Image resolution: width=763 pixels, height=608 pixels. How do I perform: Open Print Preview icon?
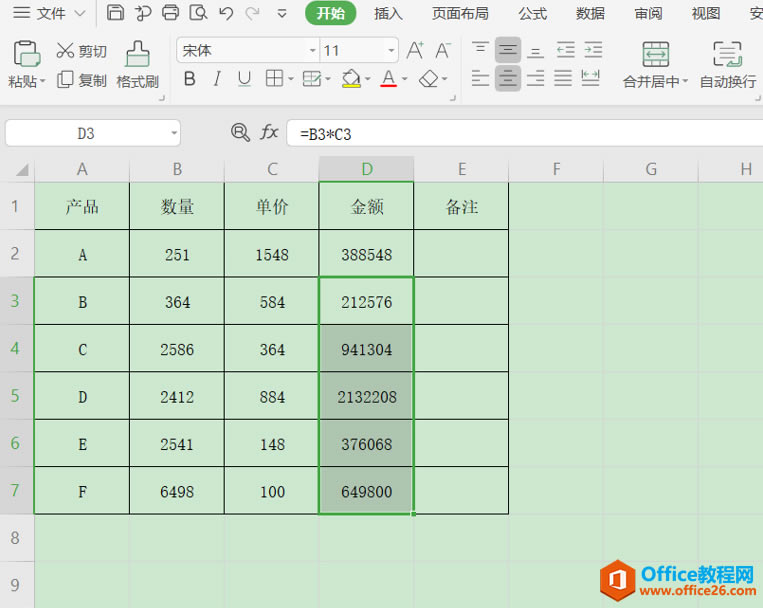click(199, 13)
